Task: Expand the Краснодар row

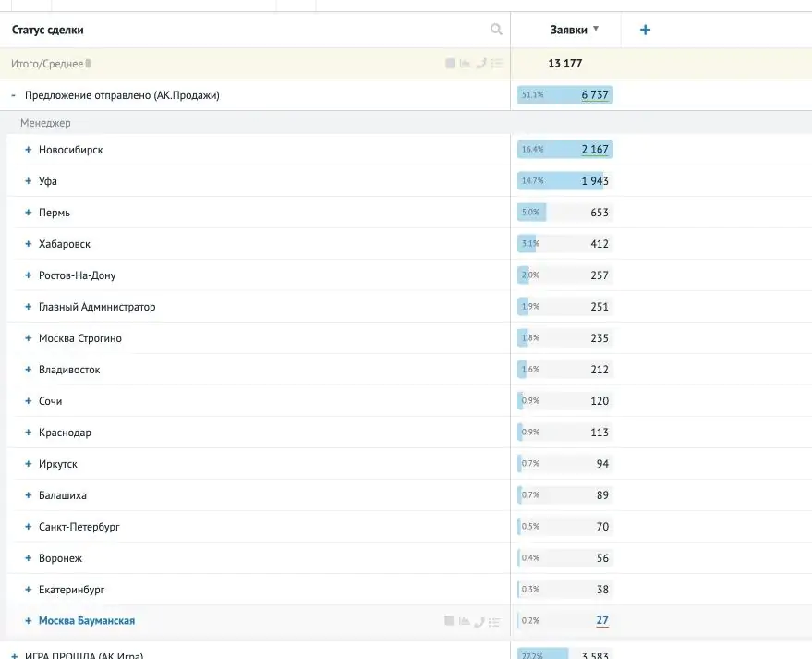Action: click(x=29, y=433)
